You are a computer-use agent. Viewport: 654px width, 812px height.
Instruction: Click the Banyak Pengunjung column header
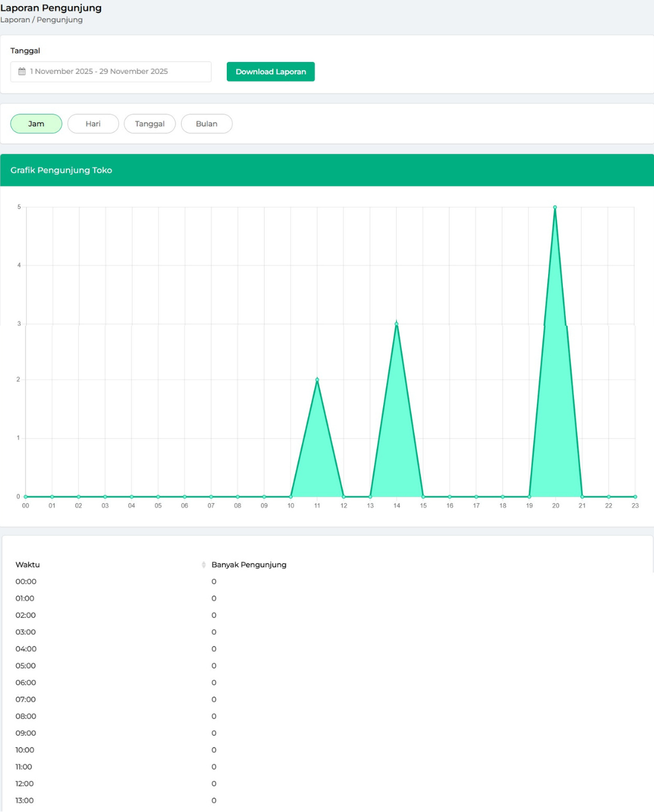249,564
